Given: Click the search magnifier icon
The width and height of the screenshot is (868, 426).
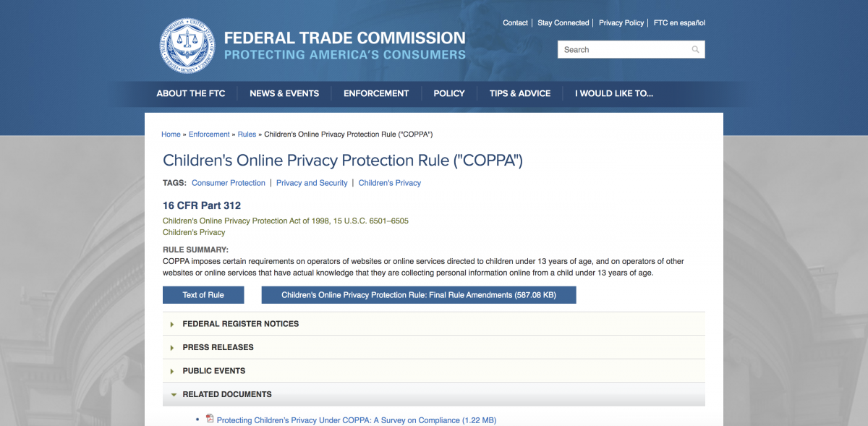Looking at the screenshot, I should click(x=695, y=50).
